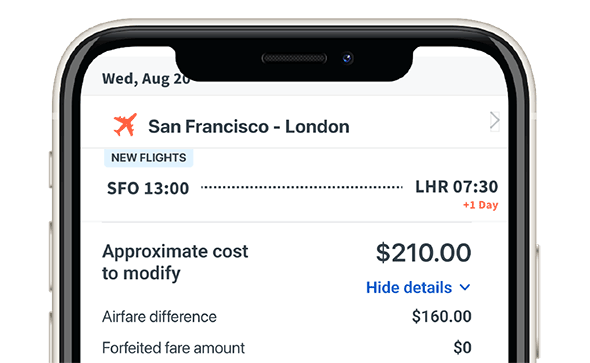Click the $160.00 airfare difference value
Image resolution: width=590 pixels, height=363 pixels.
(441, 316)
